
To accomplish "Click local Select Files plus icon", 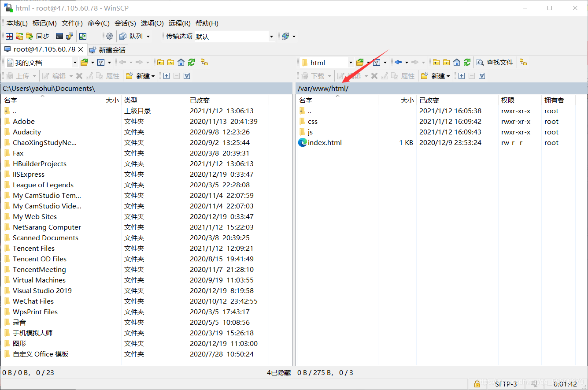I will (x=166, y=76).
